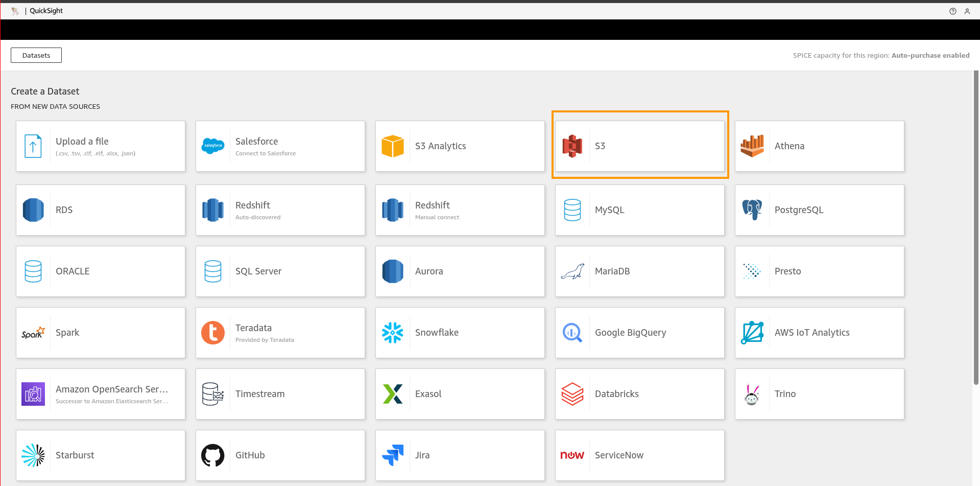The height and width of the screenshot is (486, 980).
Task: Select the Amazon OpenSearch Service icon
Action: point(33,394)
